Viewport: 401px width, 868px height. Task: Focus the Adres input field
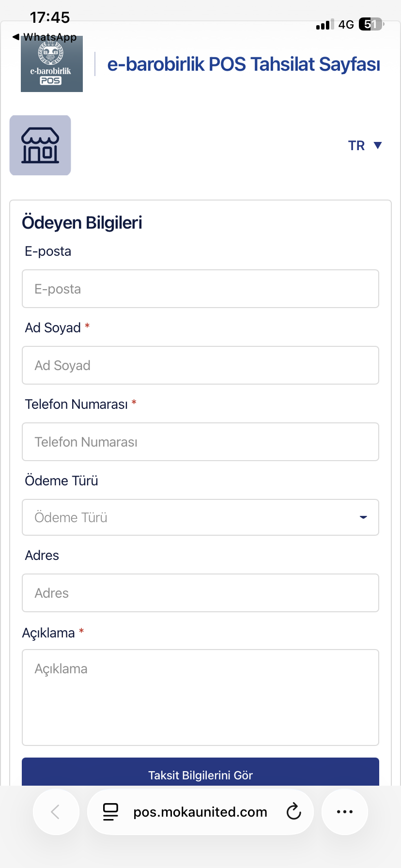click(x=200, y=593)
